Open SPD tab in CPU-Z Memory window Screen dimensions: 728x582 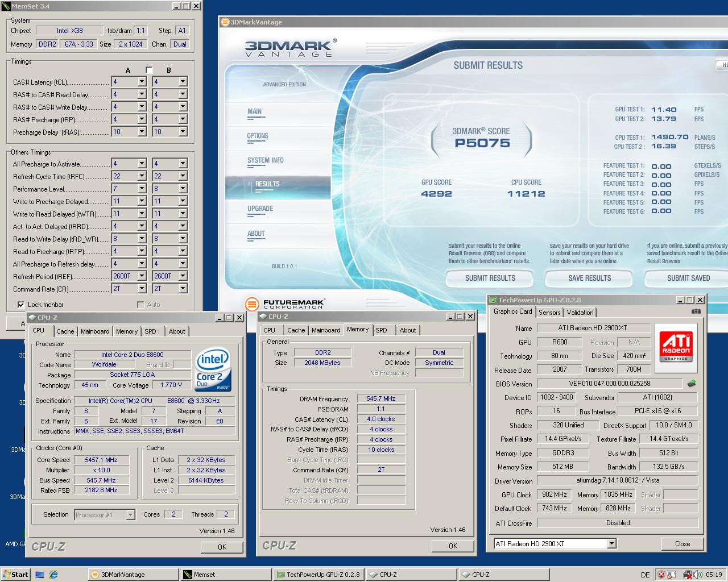[382, 330]
